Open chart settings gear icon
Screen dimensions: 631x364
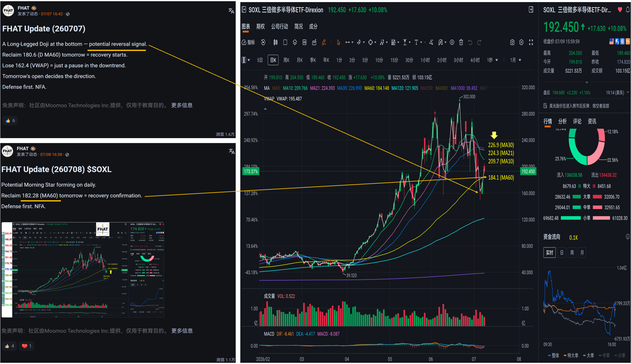pyautogui.click(x=521, y=42)
